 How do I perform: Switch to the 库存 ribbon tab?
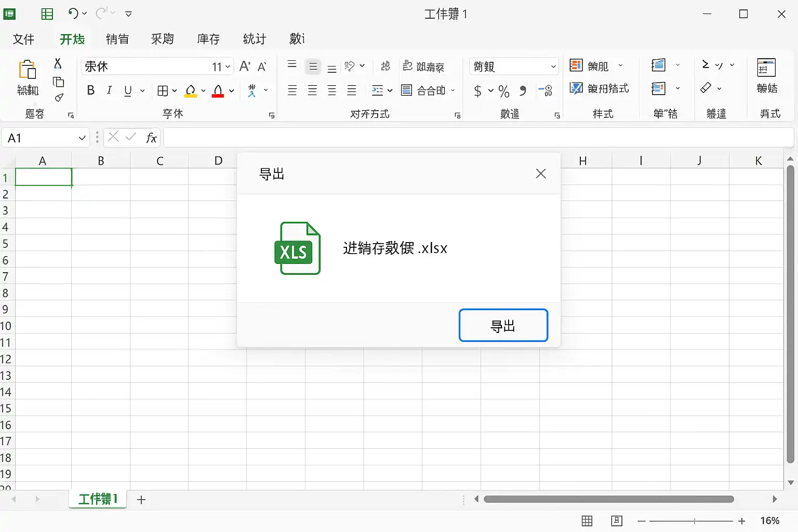coord(208,39)
